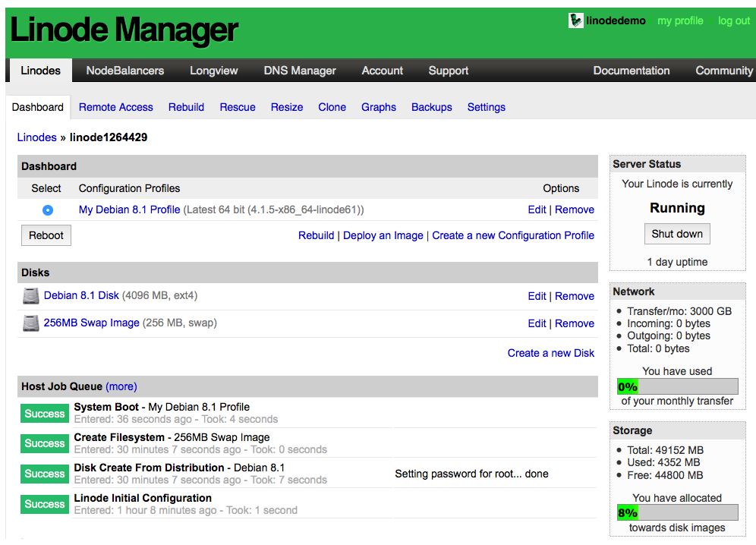This screenshot has height=545, width=756.
Task: Click the 'Outgoing: 0 bytes' network entry
Action: coord(668,336)
